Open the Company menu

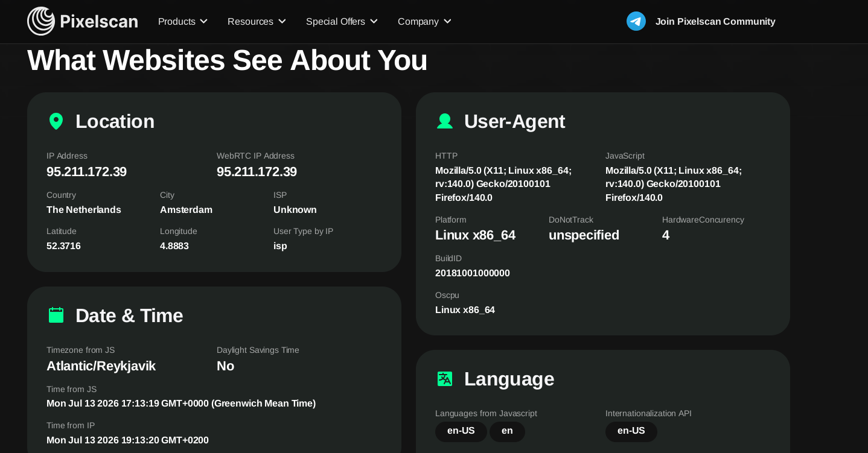point(424,22)
